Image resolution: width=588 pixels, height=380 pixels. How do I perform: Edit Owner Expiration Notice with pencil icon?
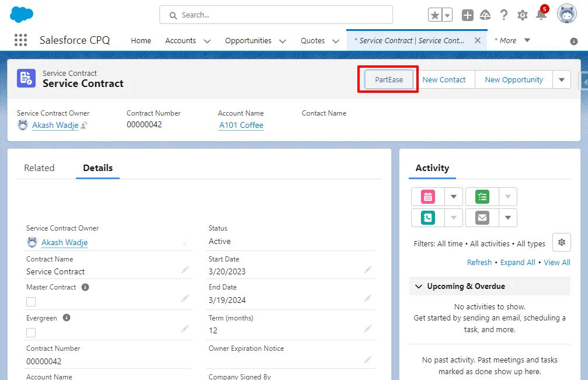(x=367, y=360)
